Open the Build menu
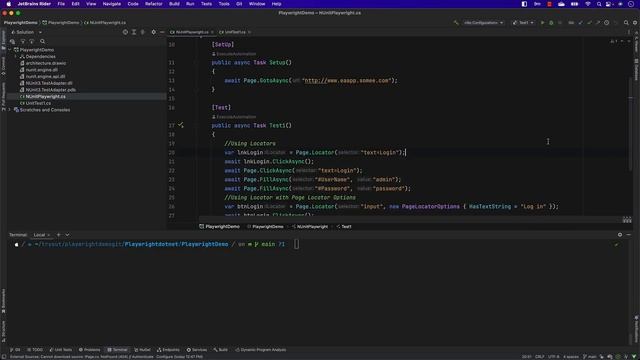This screenshot has width=640, height=360. point(174,4)
